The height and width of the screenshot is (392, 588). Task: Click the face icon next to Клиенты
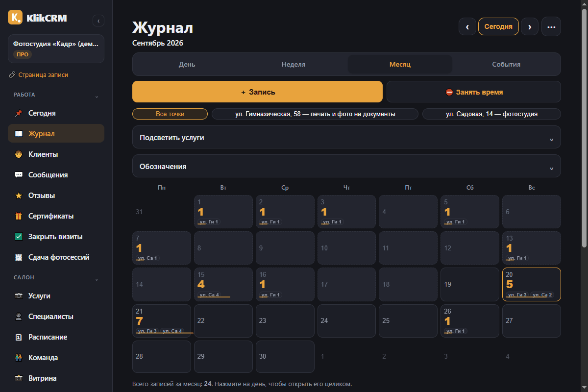tap(19, 154)
